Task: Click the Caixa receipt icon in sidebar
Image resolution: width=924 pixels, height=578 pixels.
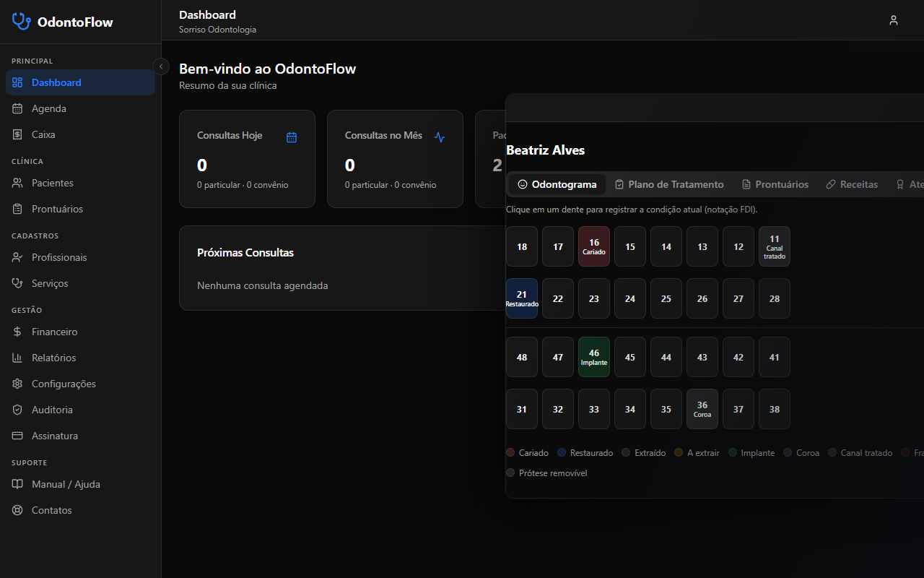Action: [18, 134]
